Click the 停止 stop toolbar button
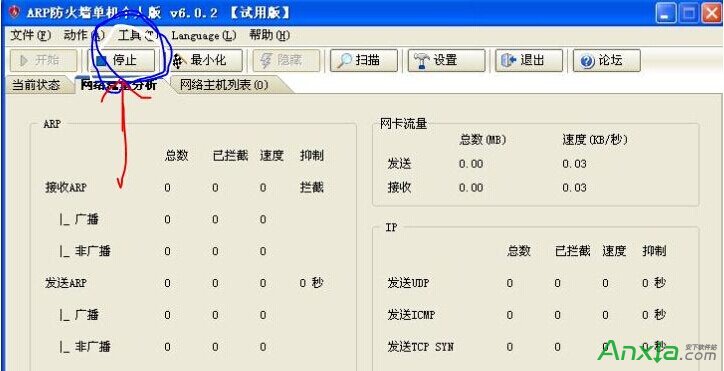 121,61
